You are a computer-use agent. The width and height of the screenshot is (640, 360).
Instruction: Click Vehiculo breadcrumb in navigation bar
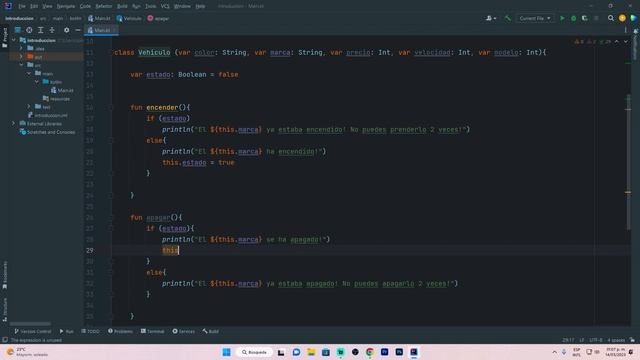pos(129,18)
